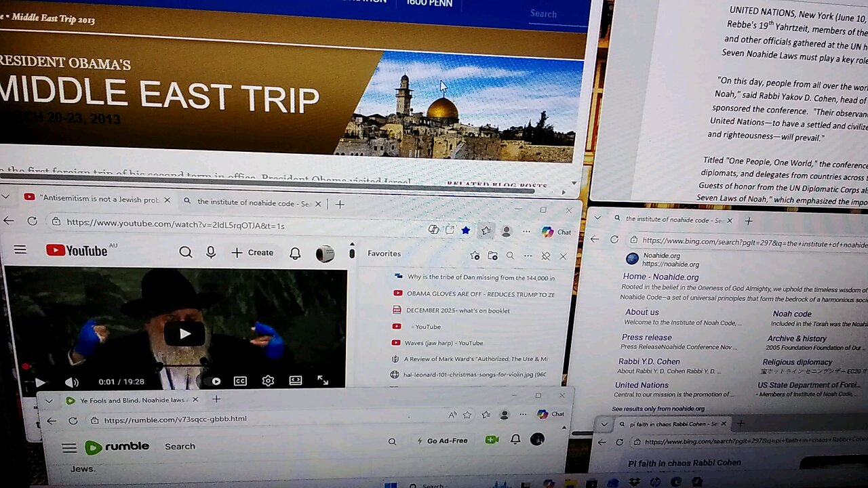The width and height of the screenshot is (868, 488).
Task: Open tab actions chevron in Rumble window
Action: point(48,401)
